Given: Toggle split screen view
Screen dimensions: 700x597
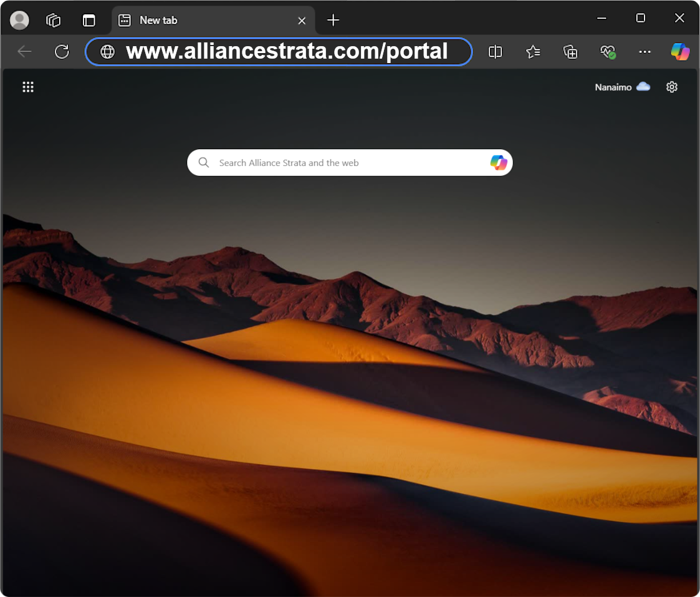Looking at the screenshot, I should point(495,52).
